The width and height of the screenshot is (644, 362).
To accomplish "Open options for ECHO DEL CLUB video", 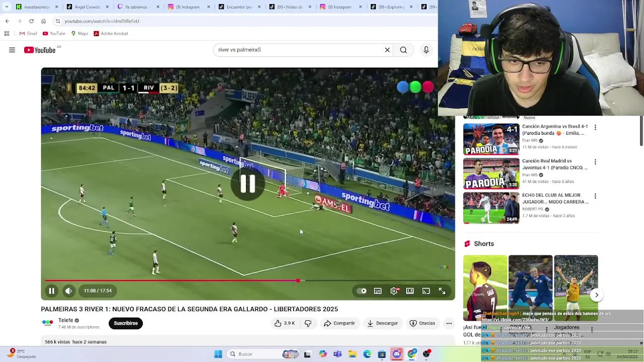I will (595, 196).
